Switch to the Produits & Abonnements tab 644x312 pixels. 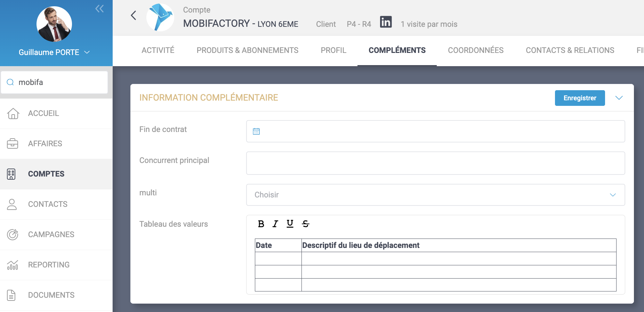(247, 50)
